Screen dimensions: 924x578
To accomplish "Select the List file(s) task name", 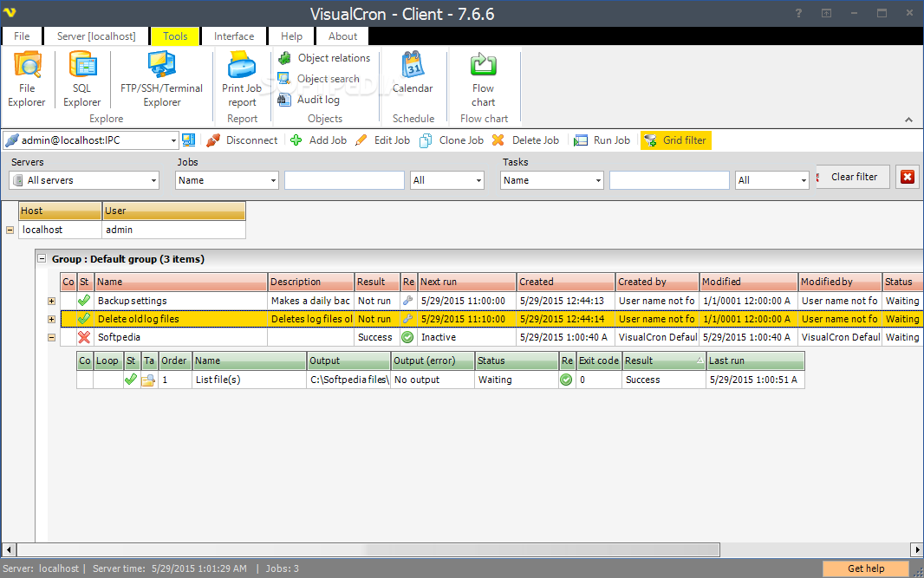I will pyautogui.click(x=218, y=380).
